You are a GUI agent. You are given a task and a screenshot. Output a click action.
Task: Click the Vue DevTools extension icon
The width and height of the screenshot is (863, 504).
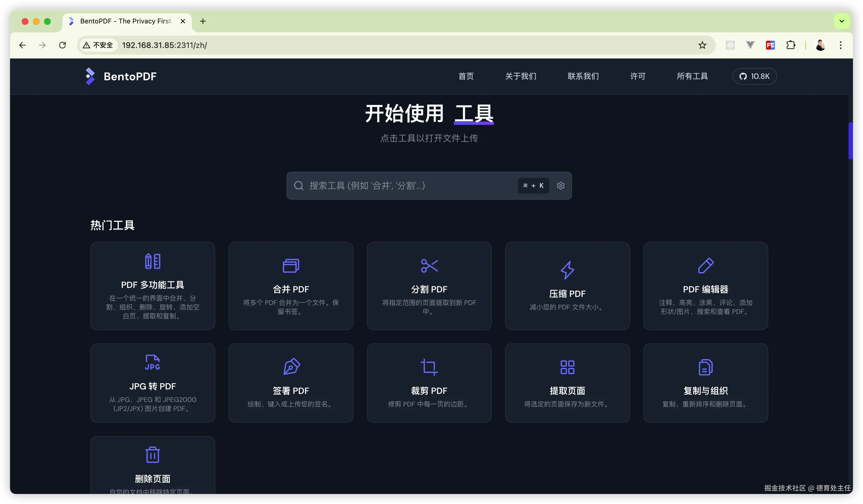pyautogui.click(x=750, y=45)
